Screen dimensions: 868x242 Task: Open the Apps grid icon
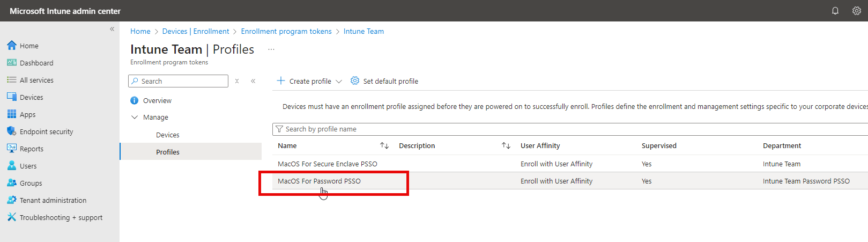(x=12, y=114)
